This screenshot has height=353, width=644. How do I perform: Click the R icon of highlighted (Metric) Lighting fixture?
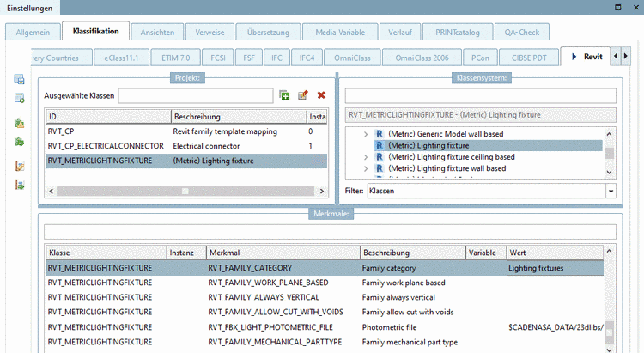tap(380, 145)
